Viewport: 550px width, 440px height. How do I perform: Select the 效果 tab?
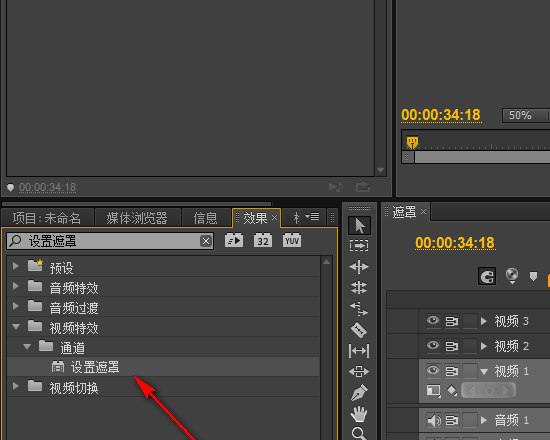click(255, 218)
